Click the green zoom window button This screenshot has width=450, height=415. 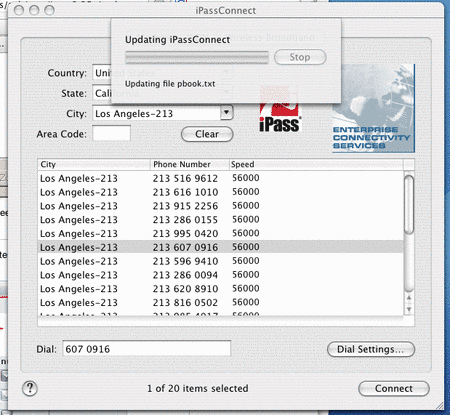(49, 10)
